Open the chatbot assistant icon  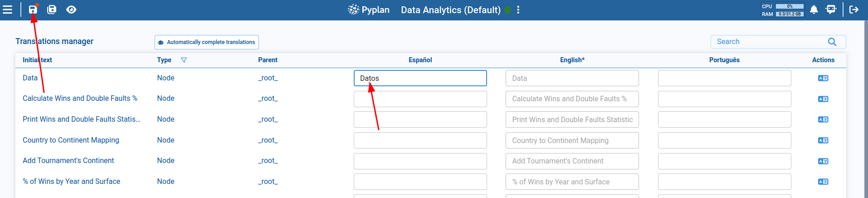coord(831,10)
